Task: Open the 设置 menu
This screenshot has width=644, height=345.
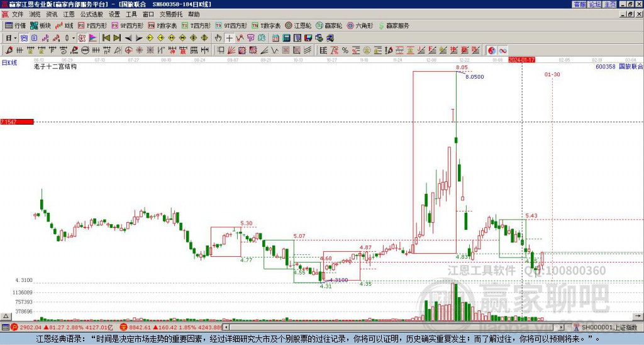Action: pos(114,14)
